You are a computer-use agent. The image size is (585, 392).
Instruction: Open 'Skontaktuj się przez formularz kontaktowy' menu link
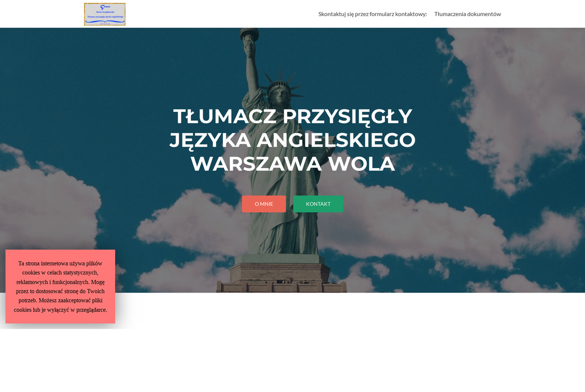pyautogui.click(x=372, y=14)
